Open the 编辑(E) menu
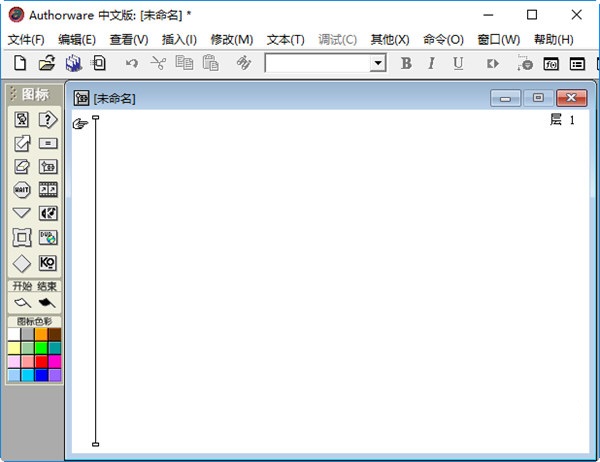600x462 pixels. [77, 39]
